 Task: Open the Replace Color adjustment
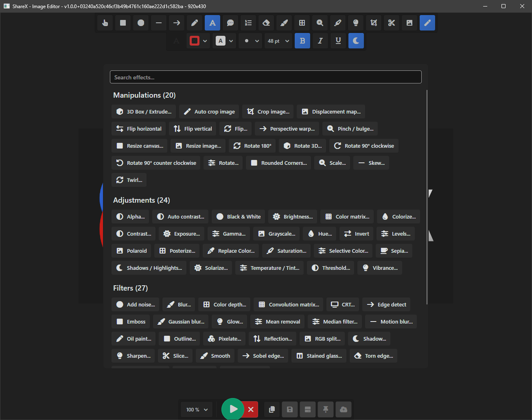(x=231, y=251)
